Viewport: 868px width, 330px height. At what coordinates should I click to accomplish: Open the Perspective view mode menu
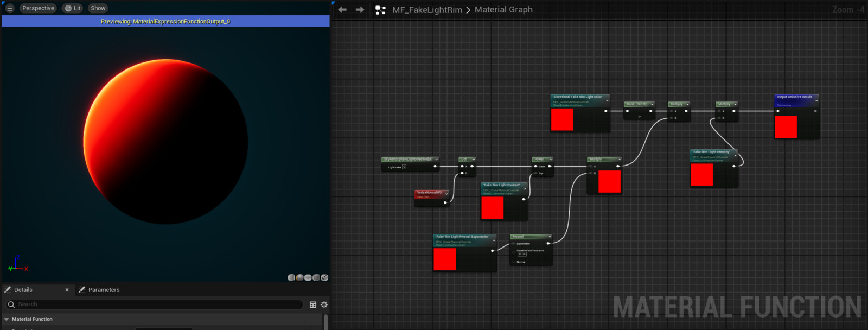[x=38, y=8]
